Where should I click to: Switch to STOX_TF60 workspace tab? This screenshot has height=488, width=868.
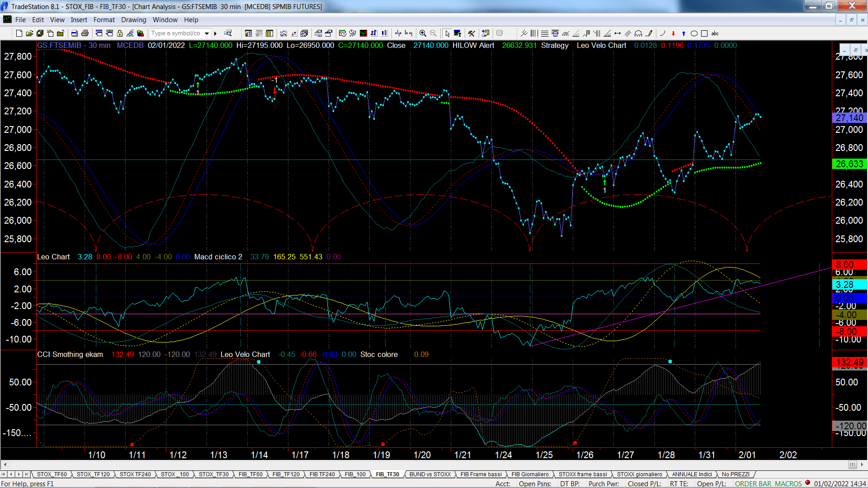pos(52,474)
